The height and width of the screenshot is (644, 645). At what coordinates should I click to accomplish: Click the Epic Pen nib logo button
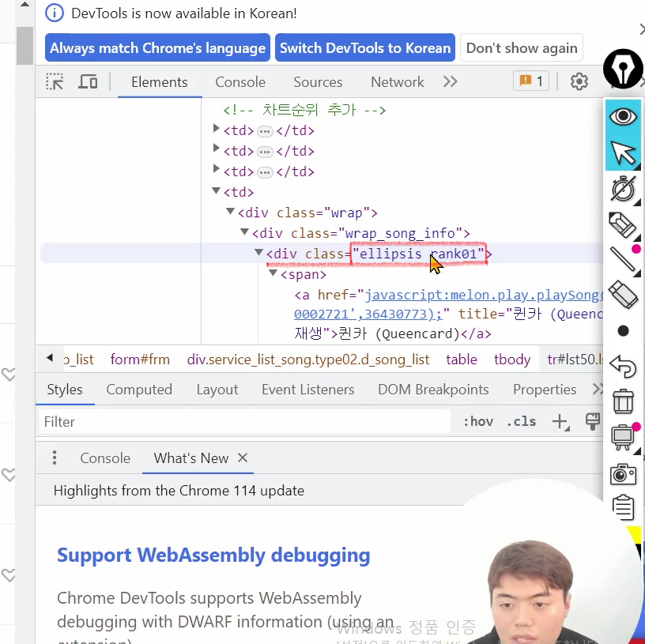(x=623, y=69)
